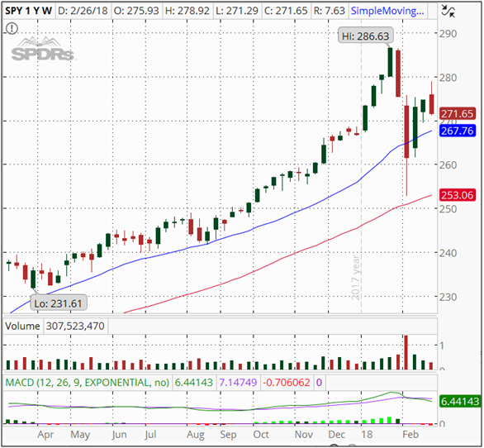Viewport: 484px width, 448px height.
Task: Click the 18 year label on time axis
Action: click(367, 435)
